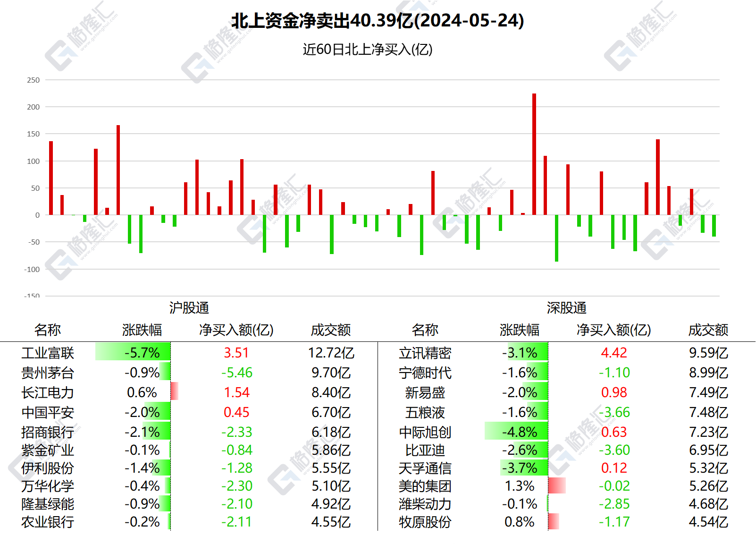The height and width of the screenshot is (544, 756).
Task: Select the 深股通 section heading
Action: 567,308
